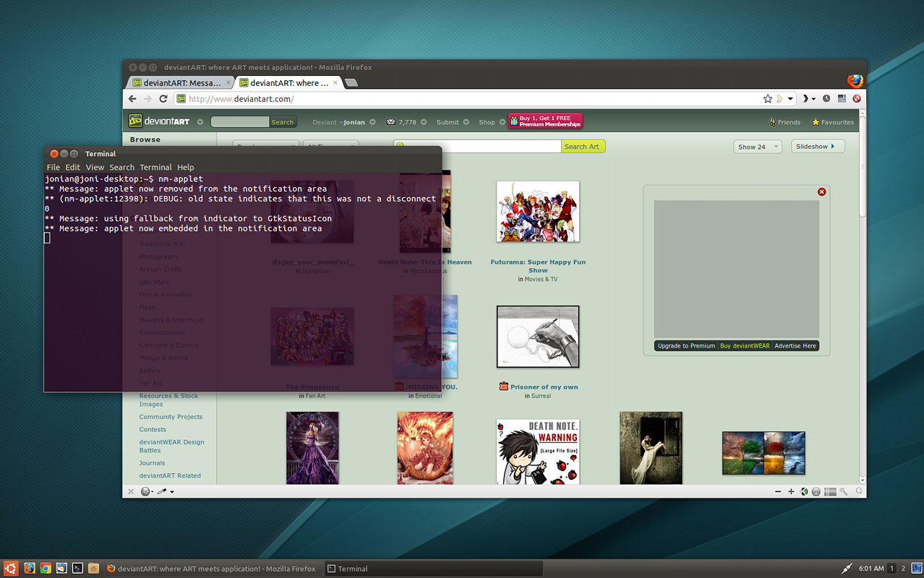Click the Firefox URL address field
924x578 pixels.
click(x=470, y=99)
